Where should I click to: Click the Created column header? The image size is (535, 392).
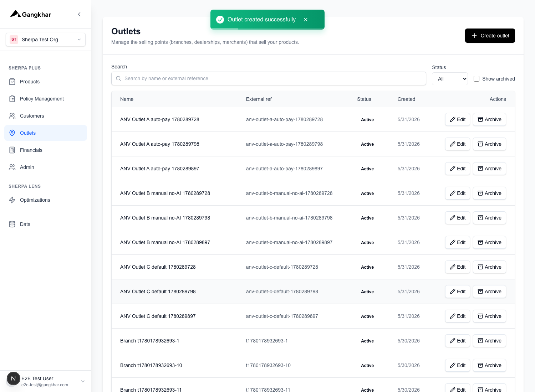click(406, 99)
